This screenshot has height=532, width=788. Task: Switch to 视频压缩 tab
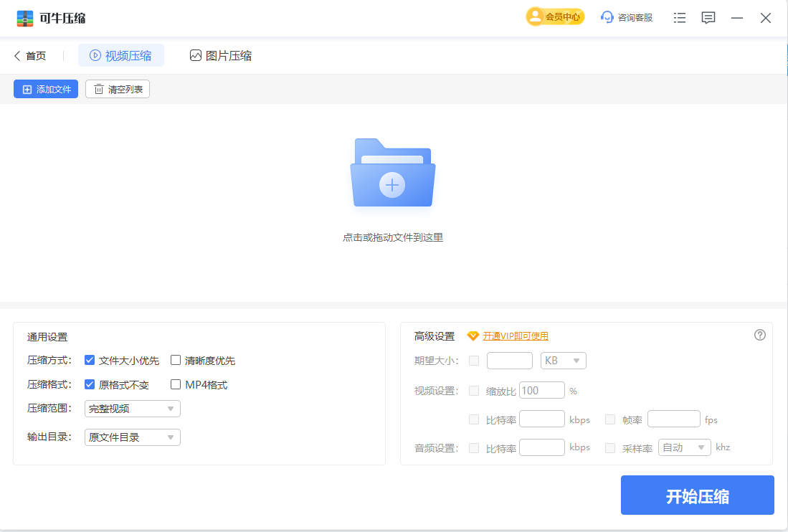120,55
